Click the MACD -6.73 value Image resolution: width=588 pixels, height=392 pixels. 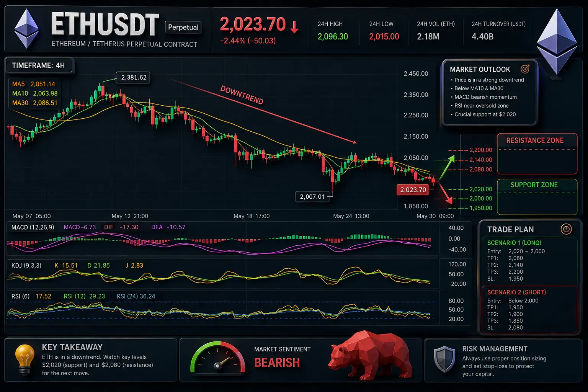[80, 227]
